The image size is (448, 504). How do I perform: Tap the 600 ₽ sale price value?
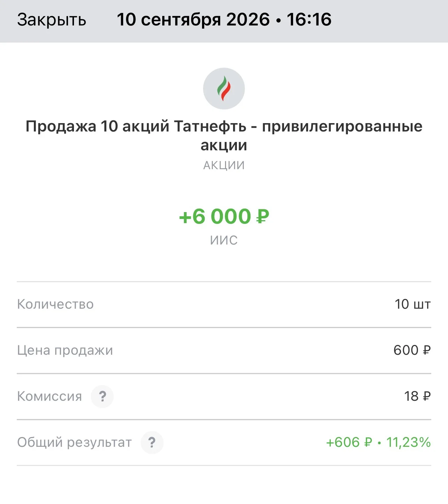(412, 350)
